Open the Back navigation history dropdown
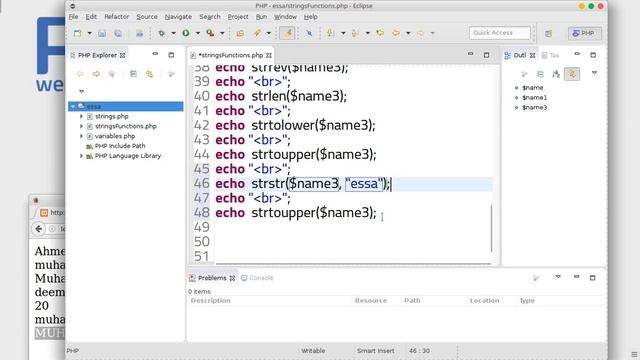640x360 pixels. coord(408,33)
